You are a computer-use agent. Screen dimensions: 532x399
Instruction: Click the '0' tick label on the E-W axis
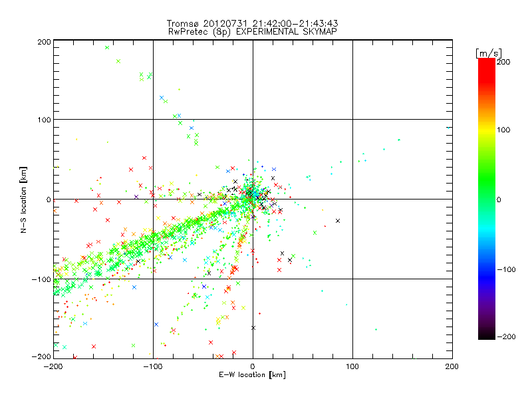pos(253,366)
